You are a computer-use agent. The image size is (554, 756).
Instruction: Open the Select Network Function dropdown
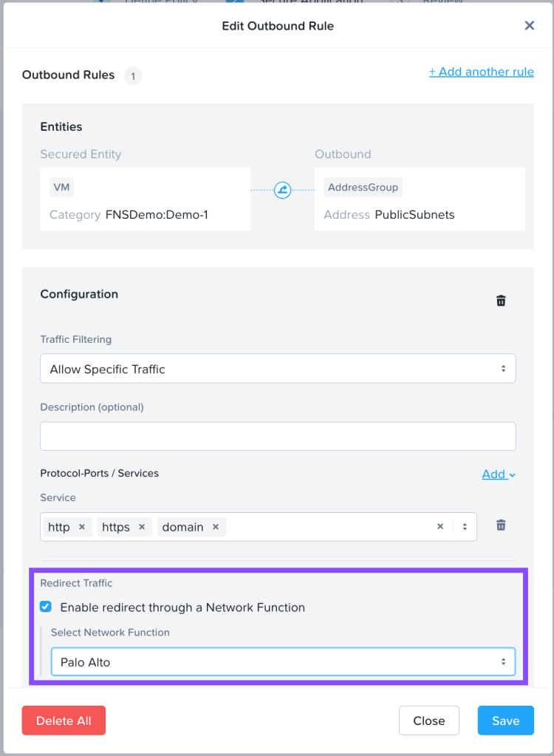[x=283, y=662]
